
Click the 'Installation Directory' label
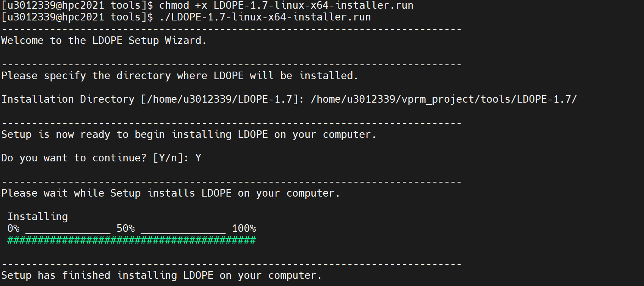[x=68, y=99]
